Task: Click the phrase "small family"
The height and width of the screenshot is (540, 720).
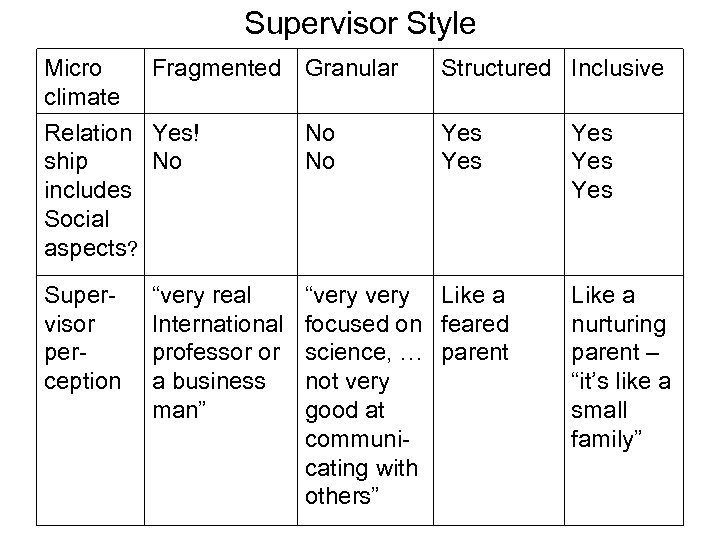Action: point(610,424)
